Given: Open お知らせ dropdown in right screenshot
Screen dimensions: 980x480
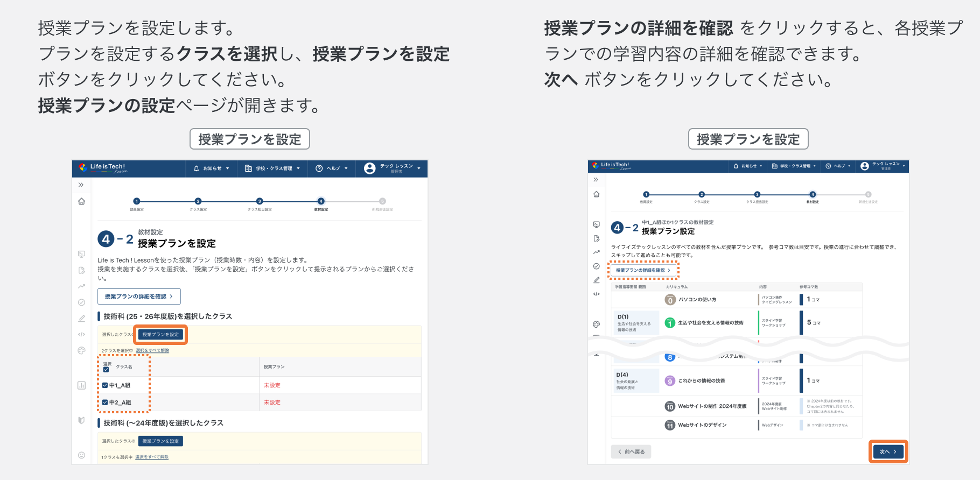Looking at the screenshot, I should 748,166.
